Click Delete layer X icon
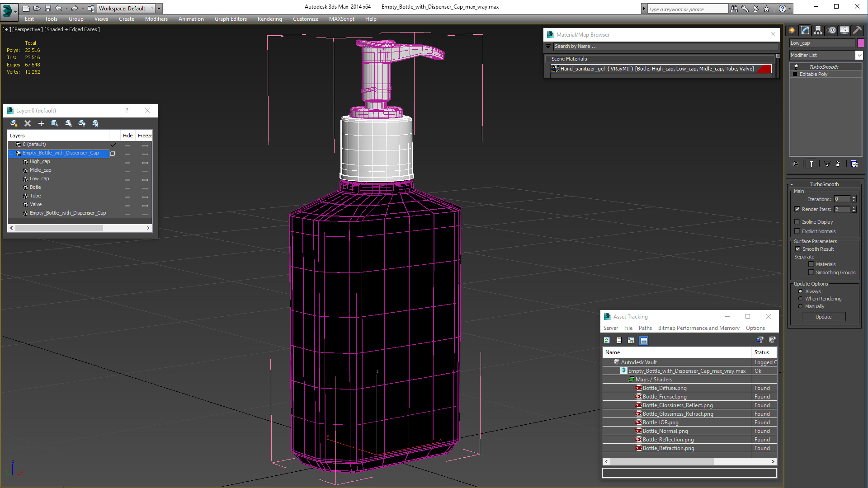 [x=28, y=123]
